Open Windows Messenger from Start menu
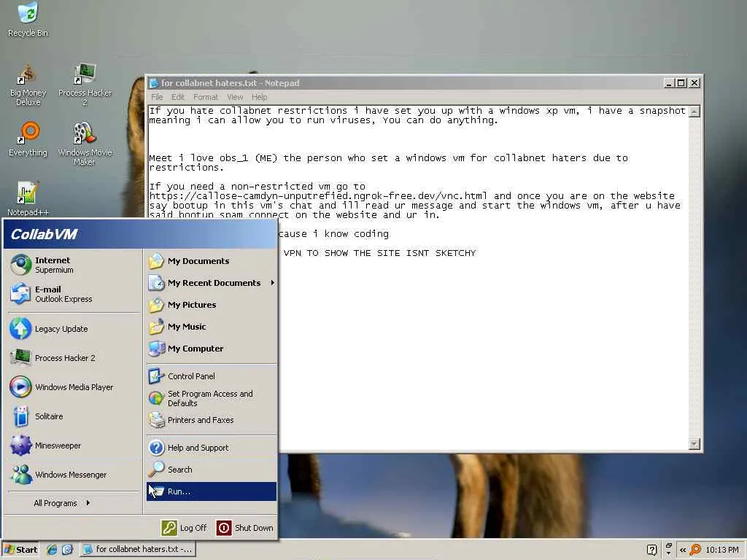The width and height of the screenshot is (747, 560). pos(74,474)
